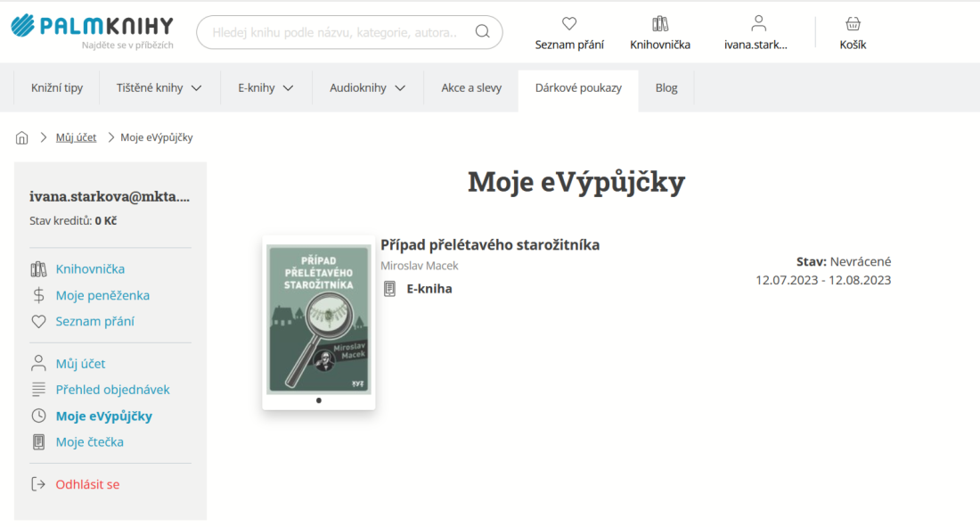The height and width of the screenshot is (527, 980).
Task: Click book title Případ přelétavého starožitníka
Action: 490,244
